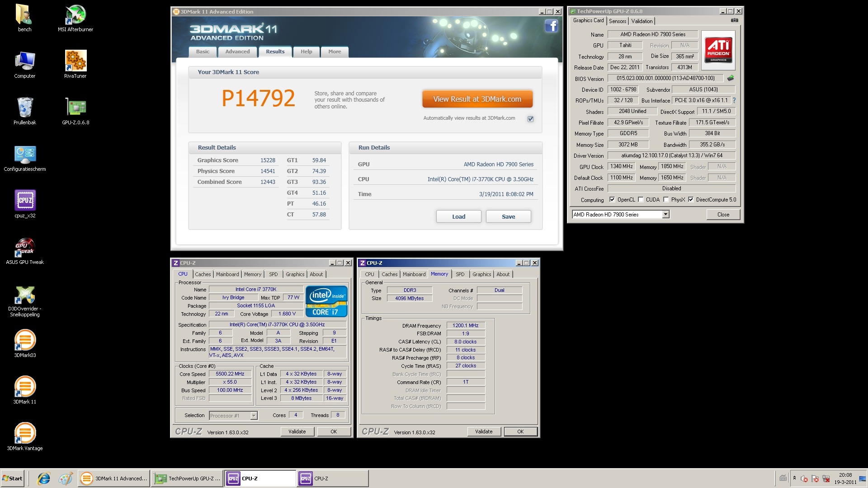Screen dimensions: 868x488
Task: Click the Save button in Run Details
Action: coord(508,216)
